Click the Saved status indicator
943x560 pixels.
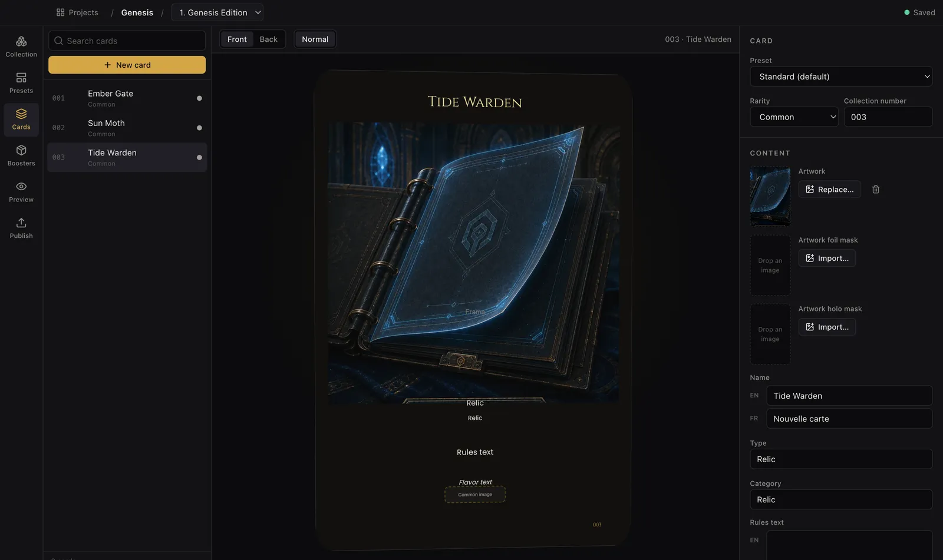pyautogui.click(x=919, y=12)
